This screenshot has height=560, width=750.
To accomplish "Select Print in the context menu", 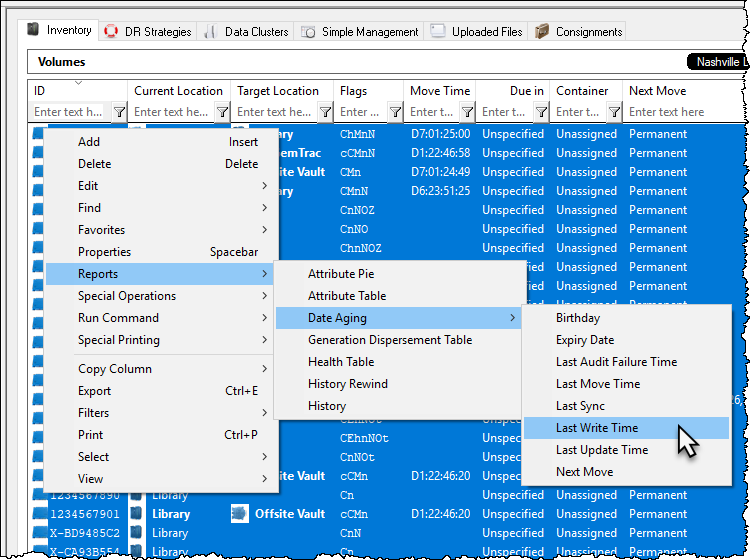I will coord(161,435).
